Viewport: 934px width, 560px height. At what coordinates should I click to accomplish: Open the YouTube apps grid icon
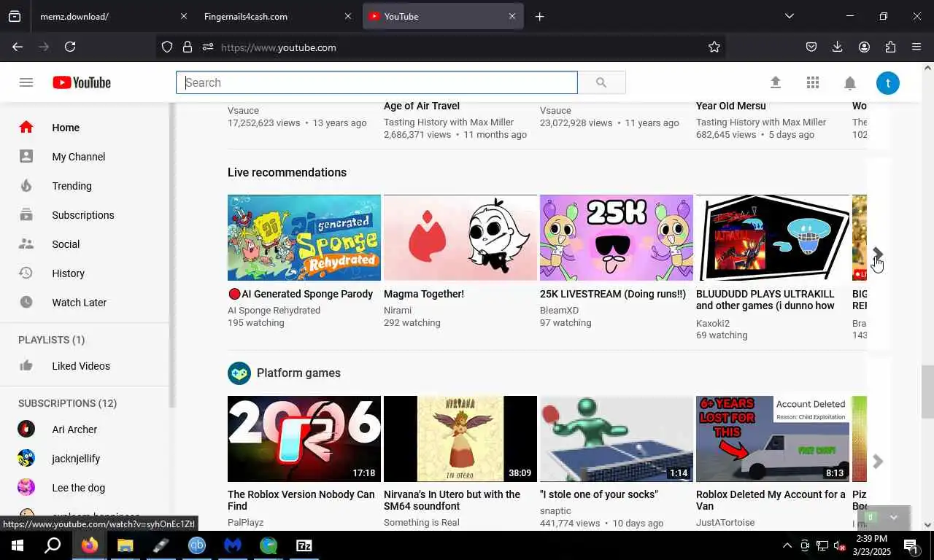pyautogui.click(x=813, y=82)
